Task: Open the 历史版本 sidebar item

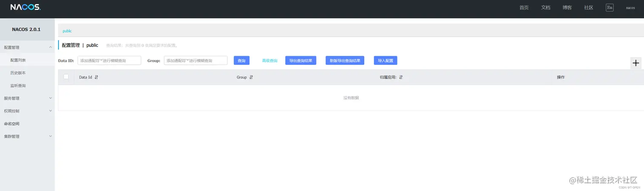Action: (27, 73)
